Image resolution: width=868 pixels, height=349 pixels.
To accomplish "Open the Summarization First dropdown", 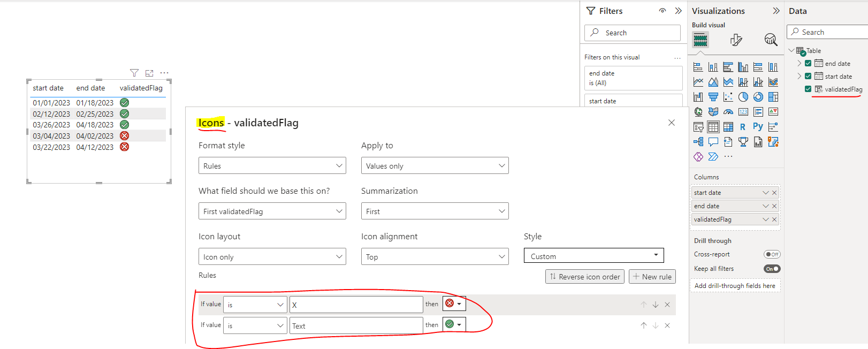I will tap(435, 211).
